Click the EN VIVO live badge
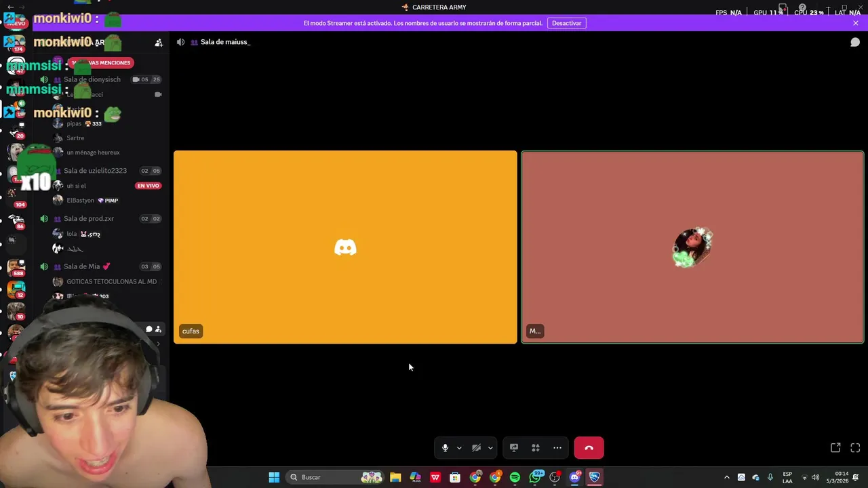This screenshot has height=488, width=868. 148,186
